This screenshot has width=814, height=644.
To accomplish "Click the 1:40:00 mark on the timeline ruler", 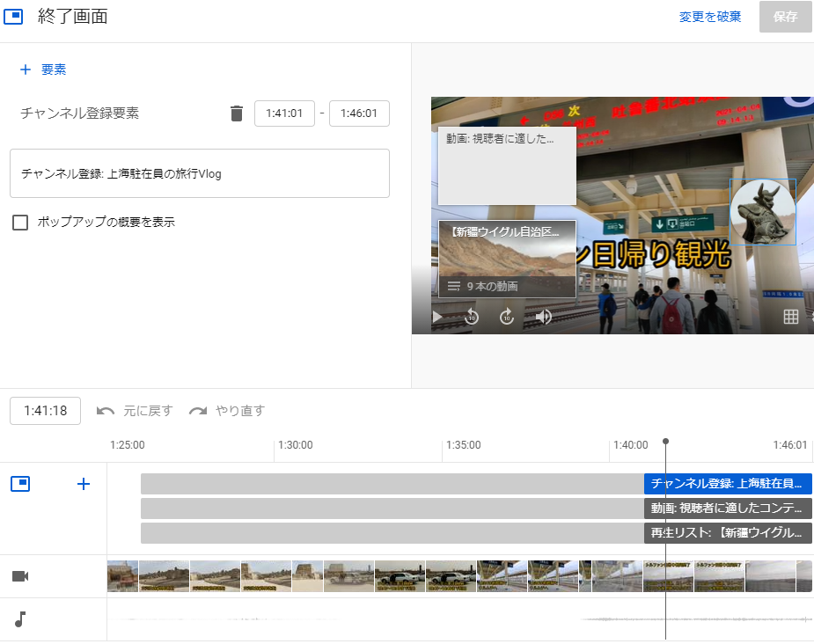I will pyautogui.click(x=631, y=445).
